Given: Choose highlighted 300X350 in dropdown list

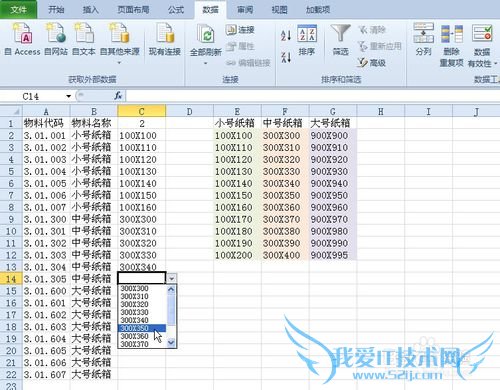Looking at the screenshot, I should tap(142, 328).
